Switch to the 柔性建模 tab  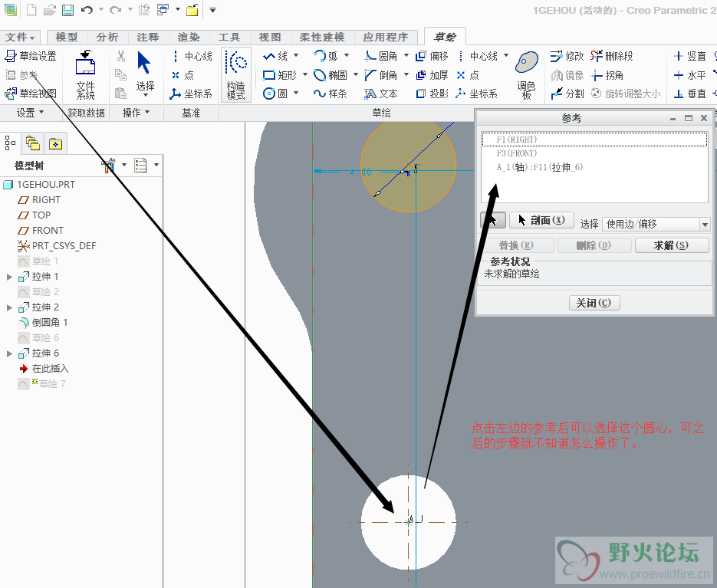tap(322, 37)
